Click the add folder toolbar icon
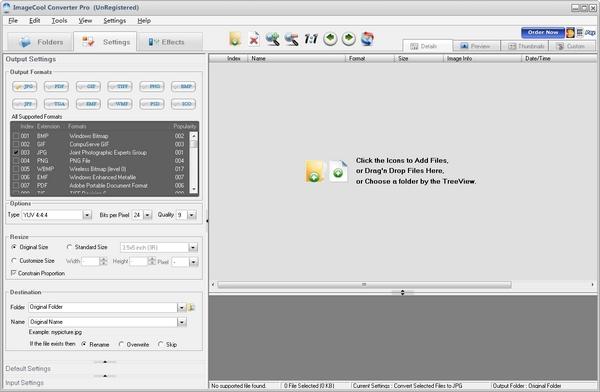This screenshot has height=392, width=600. pos(235,39)
